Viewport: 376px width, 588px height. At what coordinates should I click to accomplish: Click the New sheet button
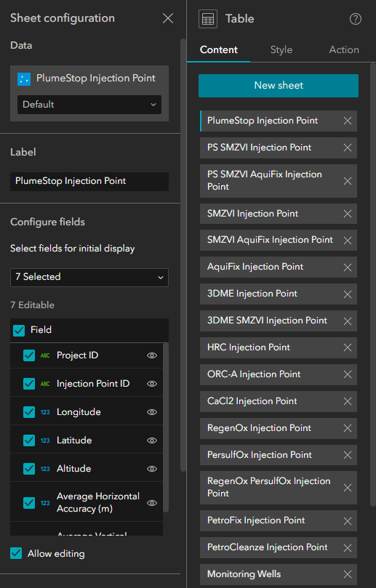coord(279,86)
